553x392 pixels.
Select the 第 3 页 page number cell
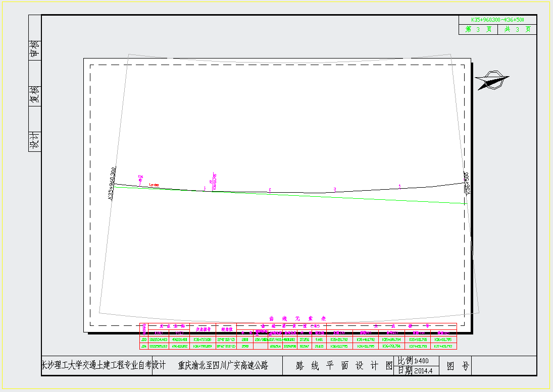point(478,29)
